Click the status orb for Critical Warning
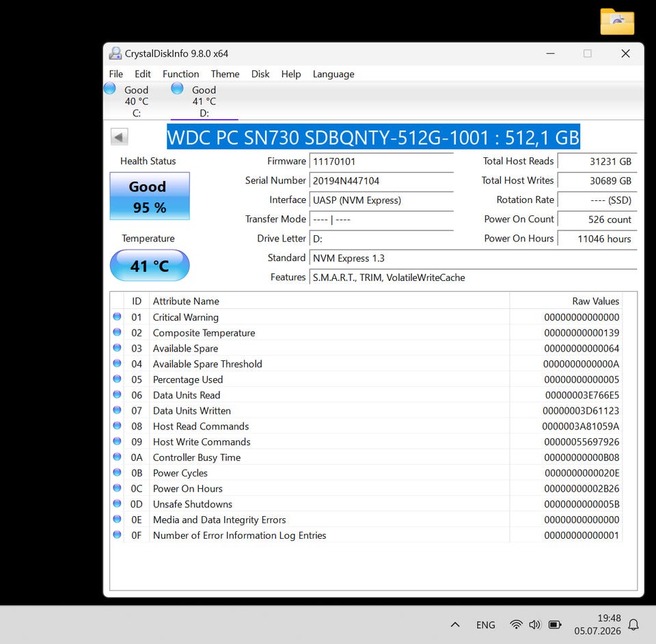 click(x=117, y=317)
